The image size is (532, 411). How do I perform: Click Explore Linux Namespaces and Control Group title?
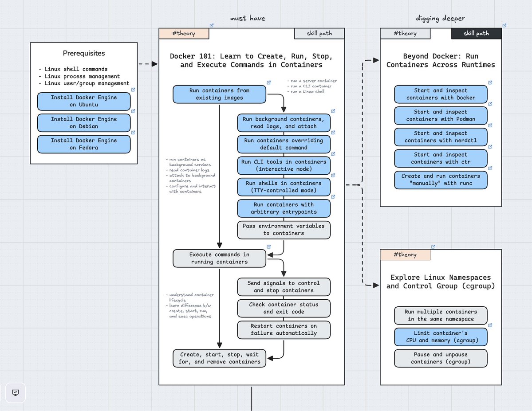441,282
